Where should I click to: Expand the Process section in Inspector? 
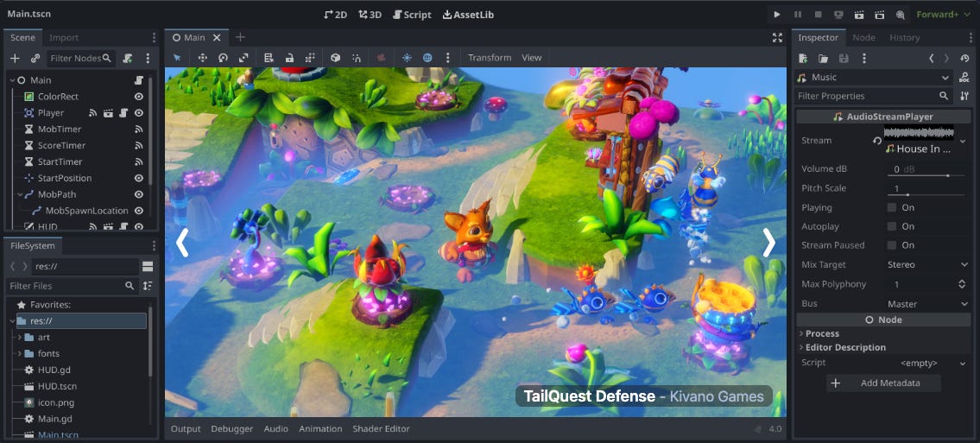point(822,333)
